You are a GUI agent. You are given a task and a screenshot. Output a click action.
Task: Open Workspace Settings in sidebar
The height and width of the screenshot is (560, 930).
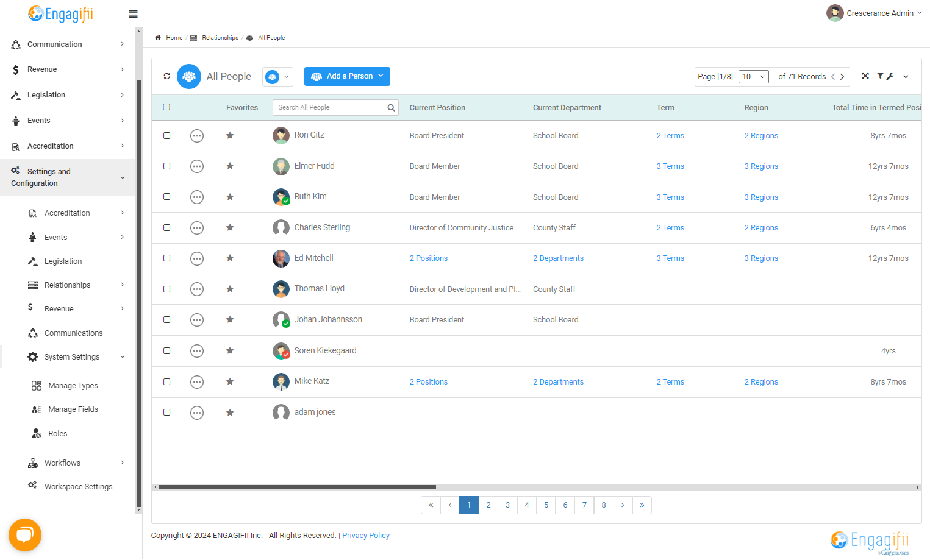pyautogui.click(x=78, y=486)
